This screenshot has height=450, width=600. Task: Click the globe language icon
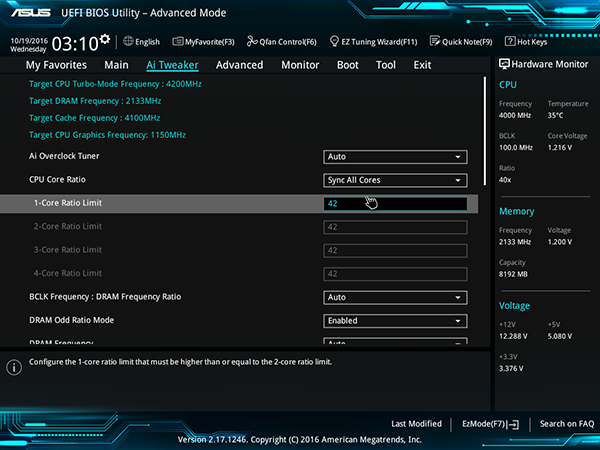(x=128, y=41)
